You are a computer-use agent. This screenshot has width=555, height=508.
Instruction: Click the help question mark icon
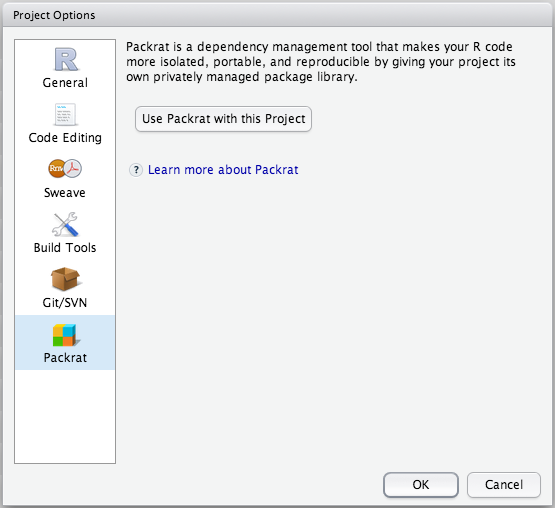136,170
